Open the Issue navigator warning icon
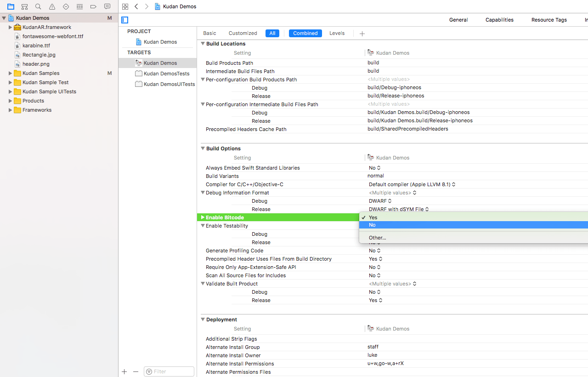The image size is (588, 377). pyautogui.click(x=52, y=6)
